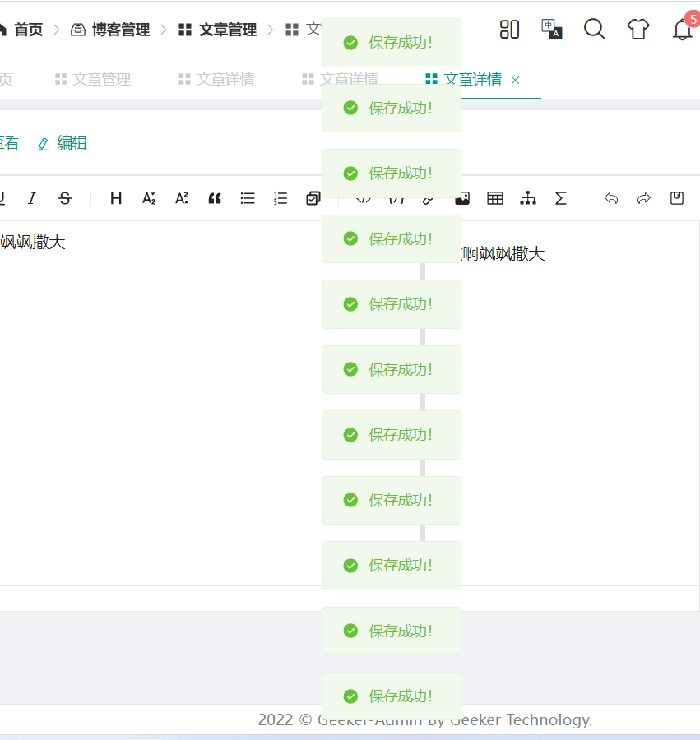
Task: Open 文章管理 breadcrumb item
Action: (218, 30)
